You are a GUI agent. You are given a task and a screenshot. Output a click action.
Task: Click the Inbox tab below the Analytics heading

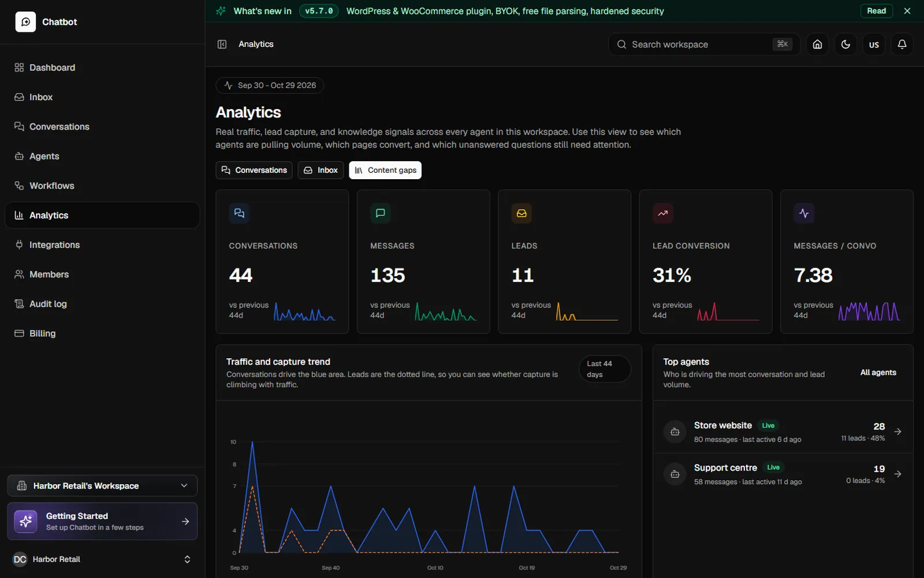(321, 170)
